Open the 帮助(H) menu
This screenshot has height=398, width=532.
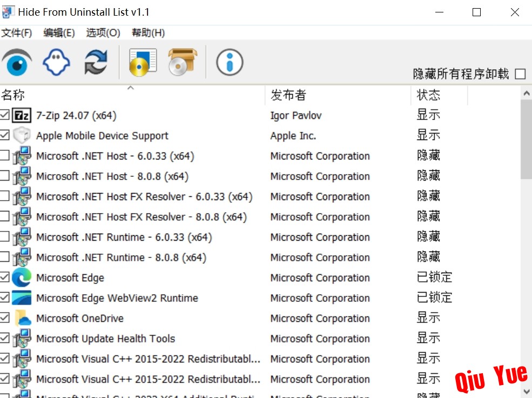(x=149, y=33)
